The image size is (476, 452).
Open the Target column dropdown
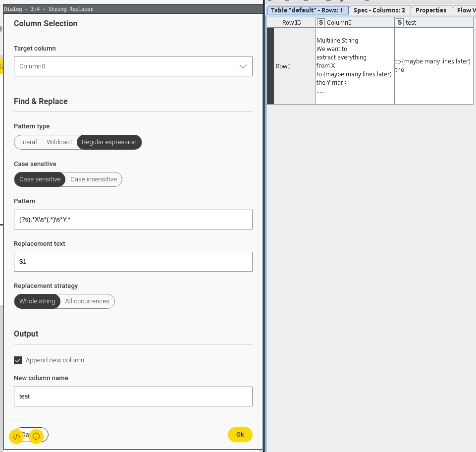(133, 66)
